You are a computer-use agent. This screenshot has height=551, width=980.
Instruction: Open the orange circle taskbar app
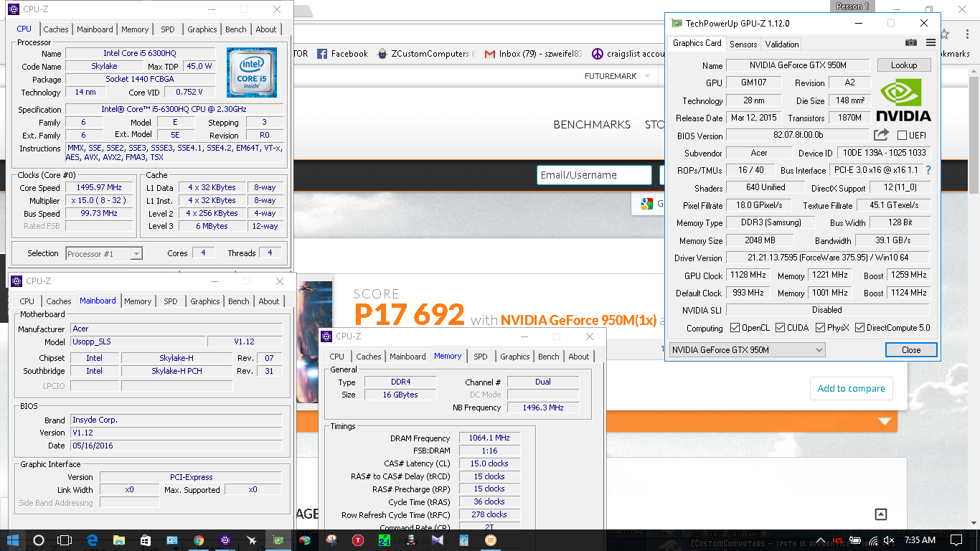[491, 540]
